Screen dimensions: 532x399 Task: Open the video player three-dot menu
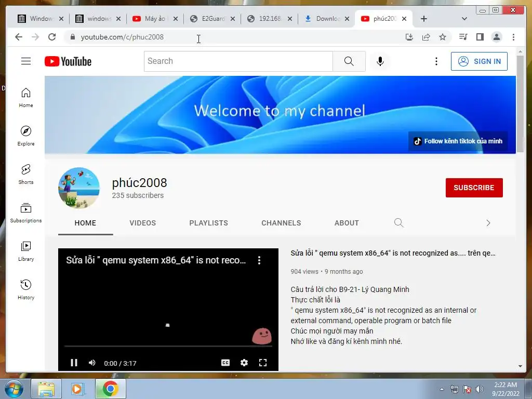tap(259, 260)
